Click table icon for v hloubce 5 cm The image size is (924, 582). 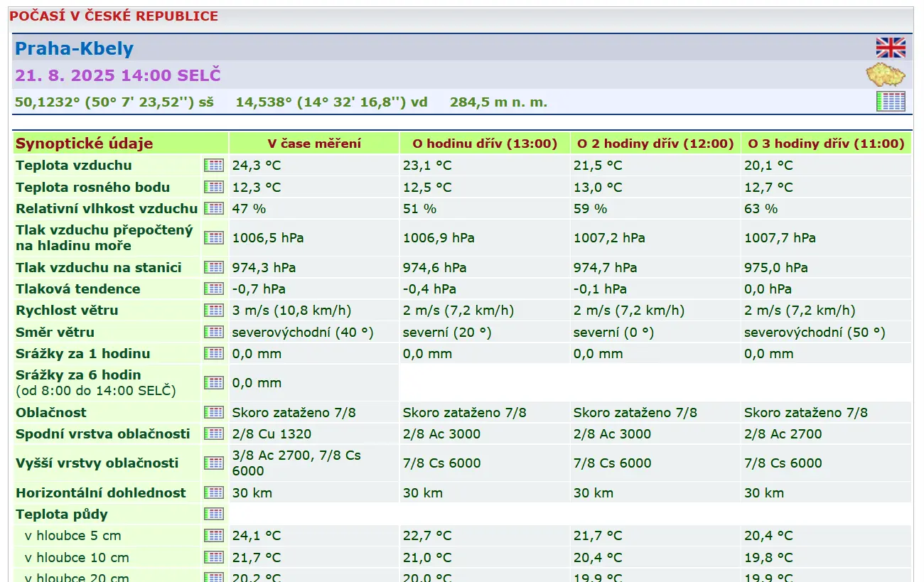(x=213, y=535)
